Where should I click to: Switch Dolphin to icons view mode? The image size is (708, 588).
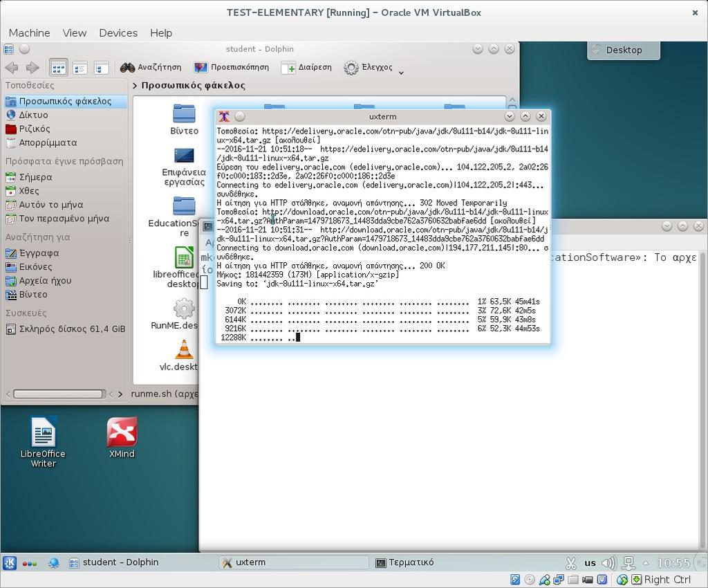click(x=58, y=68)
